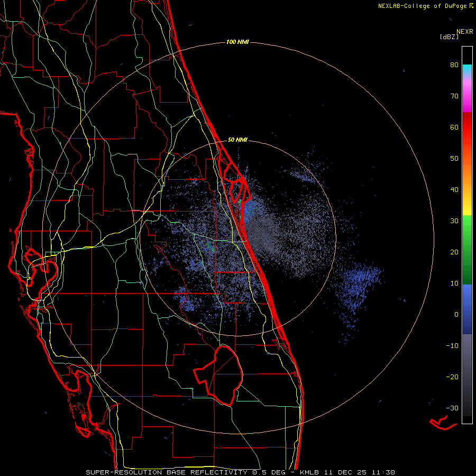The width and height of the screenshot is (476, 476).
Task: Click the -20 value on the dBZ scale
Action: [x=452, y=377]
